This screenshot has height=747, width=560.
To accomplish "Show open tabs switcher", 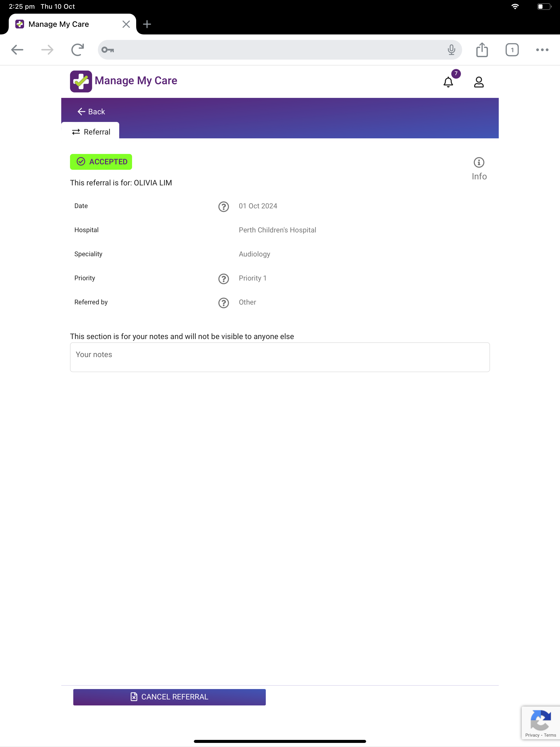I will [512, 50].
